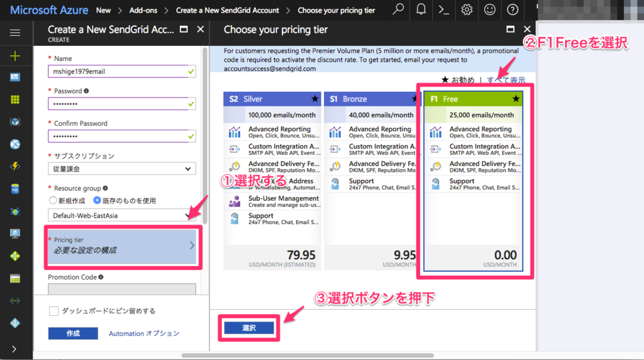644x360 pixels.
Task: Open Virtual machines monitor sidebar icon
Action: pyautogui.click(x=15, y=233)
